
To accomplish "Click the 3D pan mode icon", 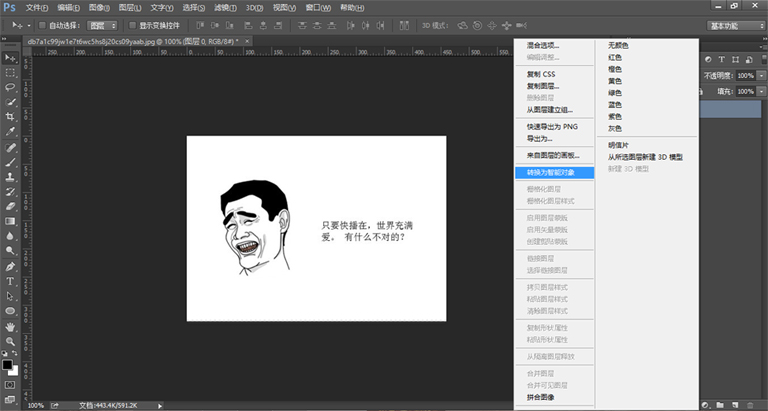I will [492, 25].
